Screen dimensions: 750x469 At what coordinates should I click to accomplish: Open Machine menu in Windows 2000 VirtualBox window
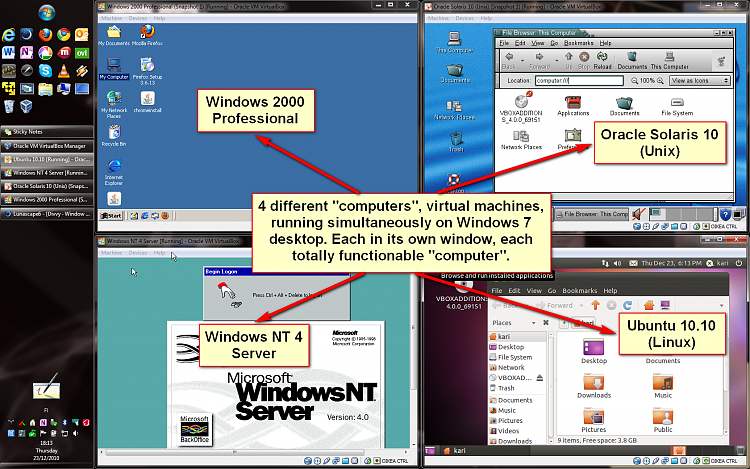tap(111, 18)
